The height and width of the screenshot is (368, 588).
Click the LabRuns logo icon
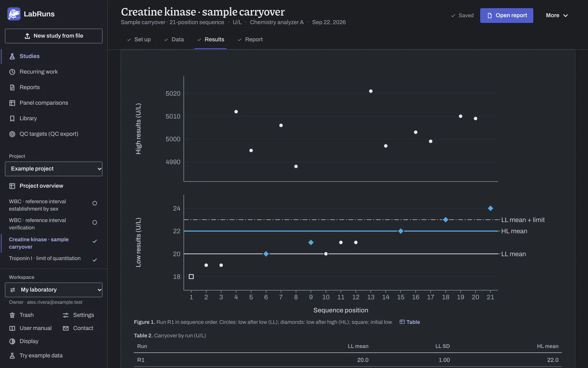(14, 14)
